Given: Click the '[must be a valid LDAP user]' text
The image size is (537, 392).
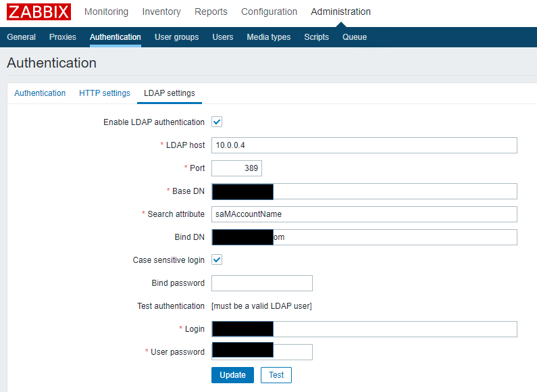Looking at the screenshot, I should click(x=261, y=306).
